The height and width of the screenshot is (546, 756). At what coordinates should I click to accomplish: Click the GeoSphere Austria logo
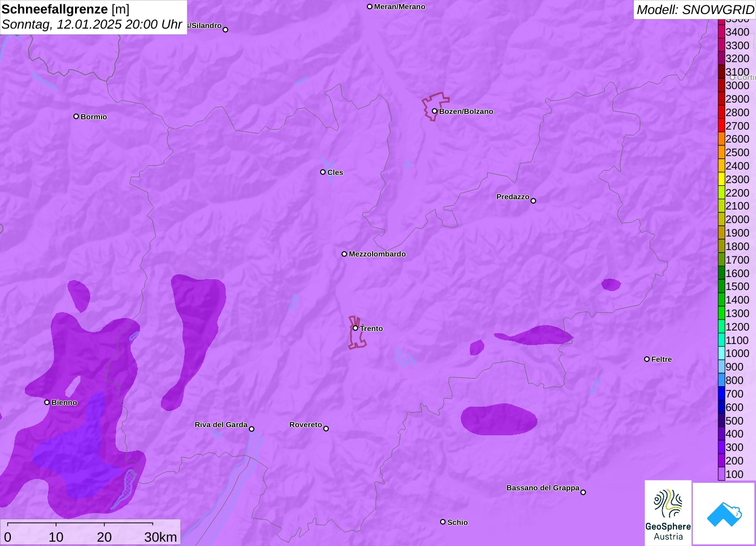pyautogui.click(x=668, y=513)
